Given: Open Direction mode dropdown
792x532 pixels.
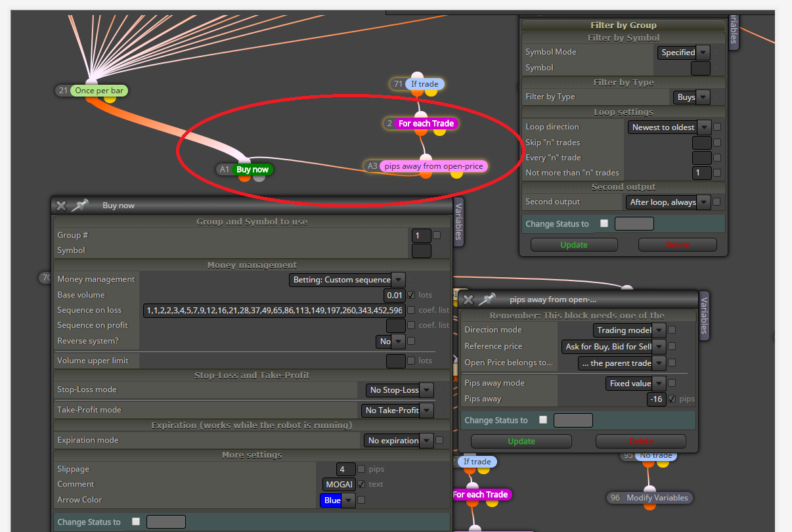Looking at the screenshot, I should 629,330.
